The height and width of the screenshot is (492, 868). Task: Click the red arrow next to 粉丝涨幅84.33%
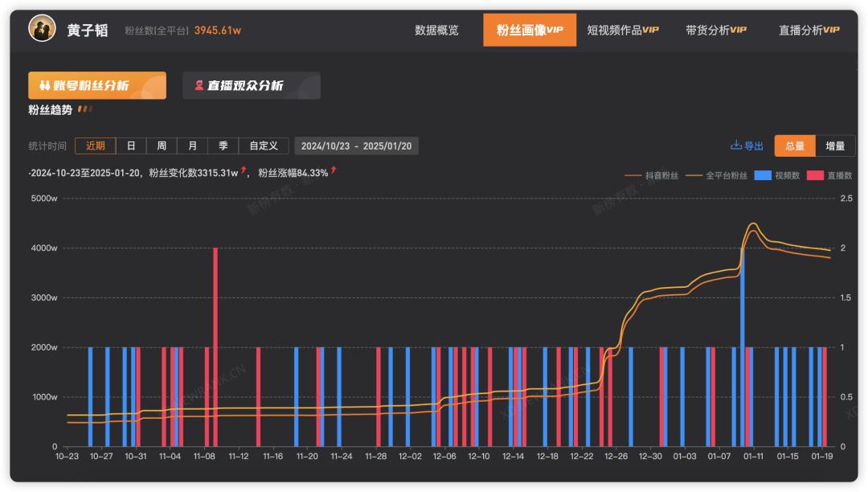(x=334, y=170)
